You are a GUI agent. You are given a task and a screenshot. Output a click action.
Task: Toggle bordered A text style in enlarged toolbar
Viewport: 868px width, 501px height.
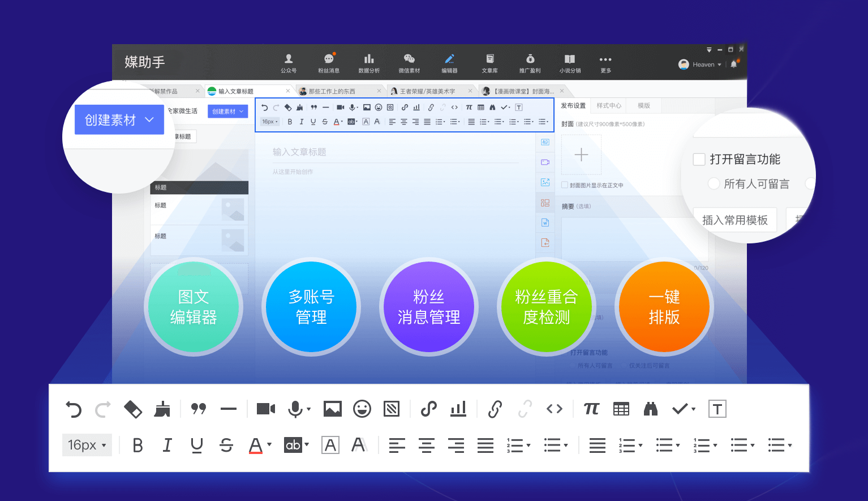330,446
